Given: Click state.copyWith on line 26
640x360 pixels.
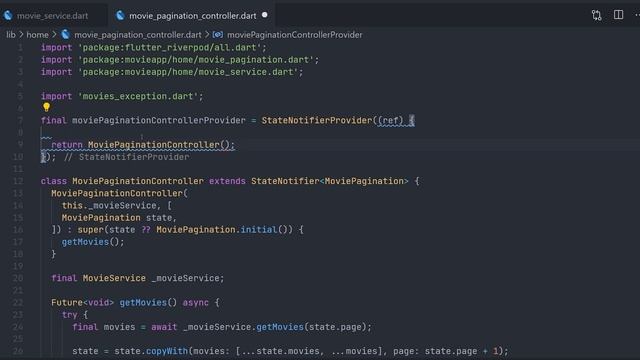Looking at the screenshot, I should [151, 351].
